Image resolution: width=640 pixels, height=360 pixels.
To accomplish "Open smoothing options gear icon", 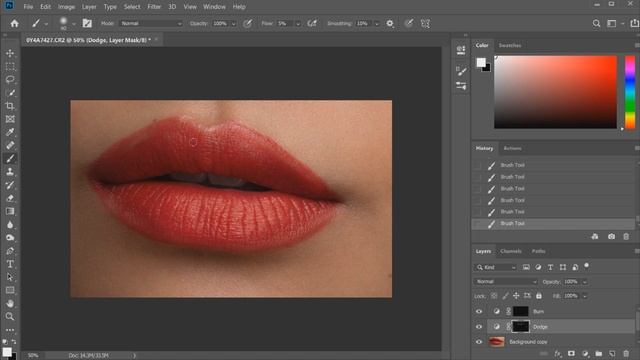I will (x=390, y=23).
